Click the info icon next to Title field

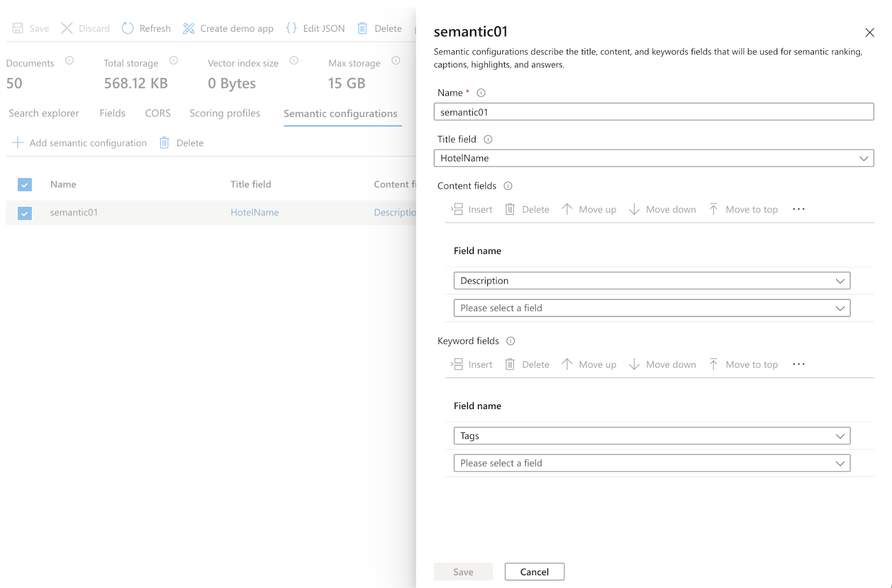488,139
